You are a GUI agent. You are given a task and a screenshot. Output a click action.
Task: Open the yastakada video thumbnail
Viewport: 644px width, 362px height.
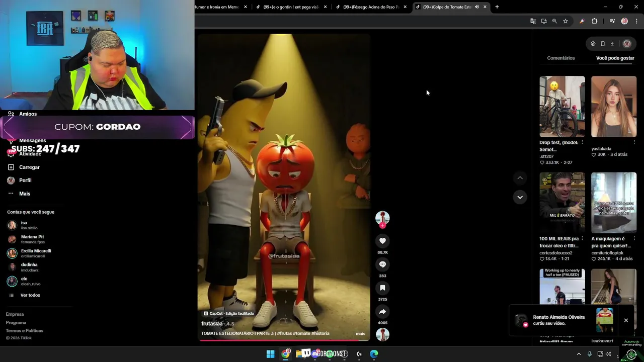614,107
